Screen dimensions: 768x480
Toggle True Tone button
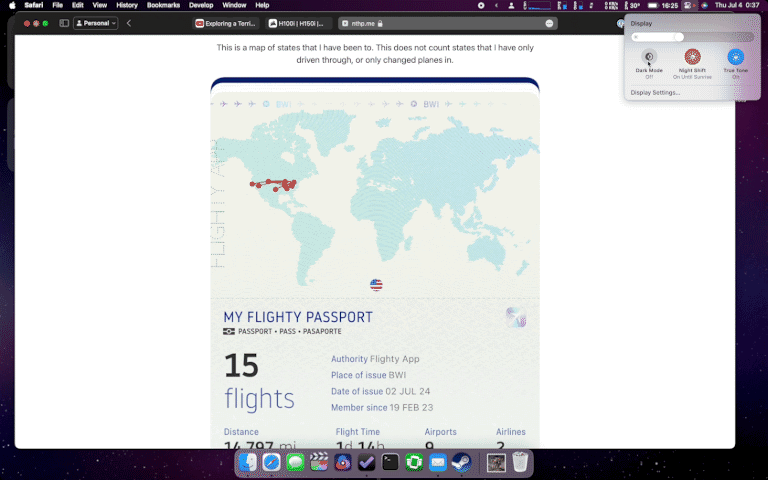736,57
